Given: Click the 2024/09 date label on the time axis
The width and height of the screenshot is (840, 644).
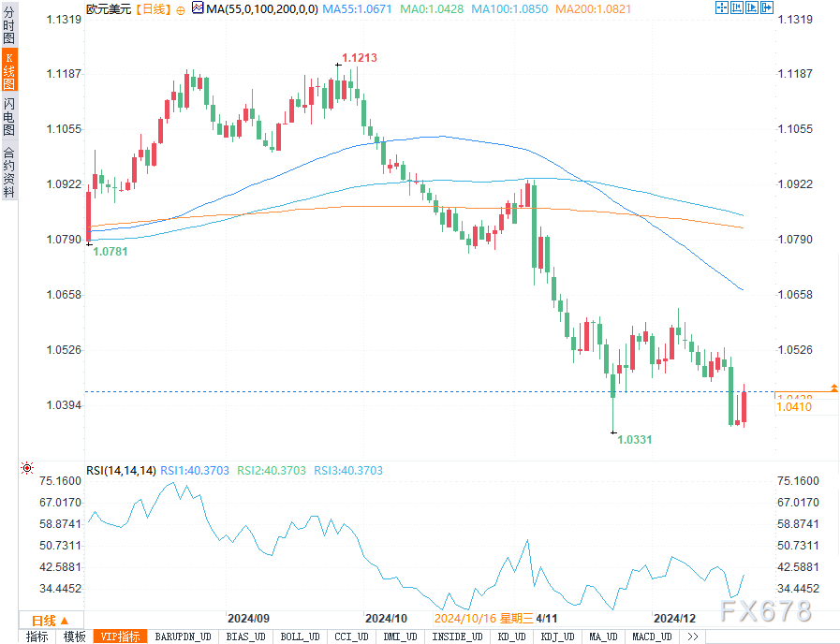Looking at the screenshot, I should coord(248,619).
